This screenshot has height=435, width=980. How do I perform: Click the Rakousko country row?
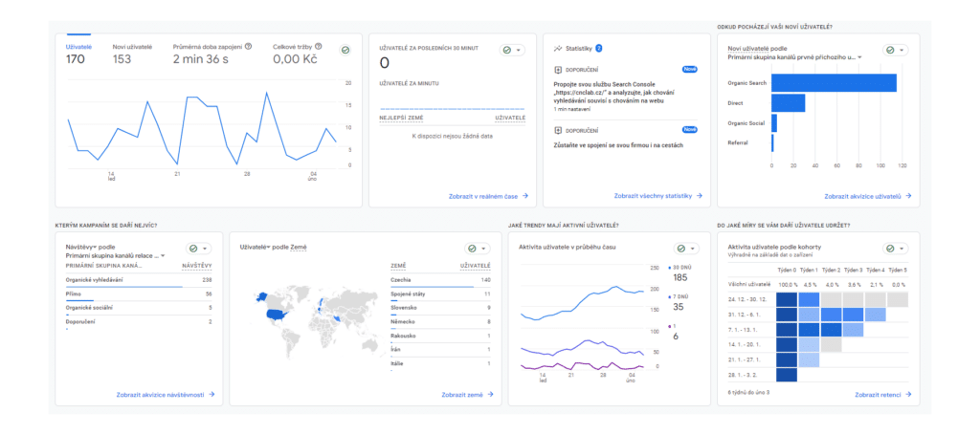440,337
